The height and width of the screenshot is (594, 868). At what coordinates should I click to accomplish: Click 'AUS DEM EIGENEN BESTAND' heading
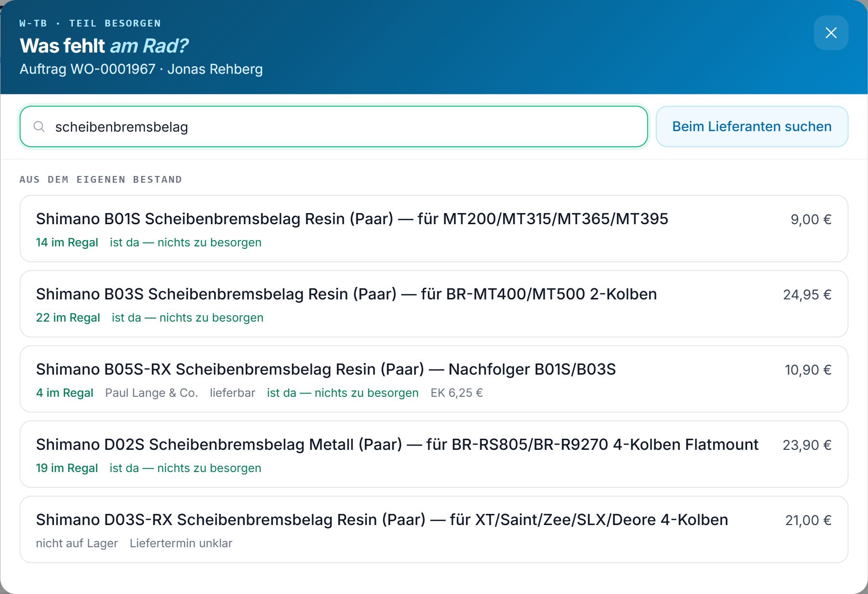(x=101, y=180)
